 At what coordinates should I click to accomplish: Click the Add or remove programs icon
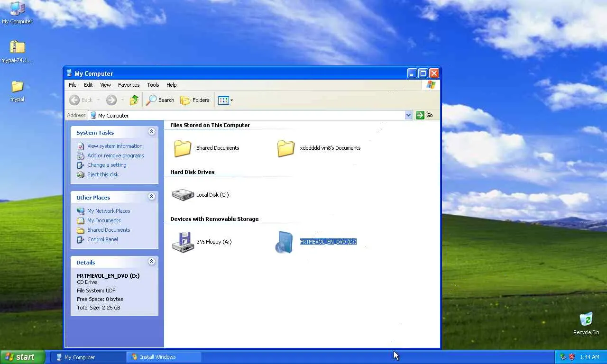tap(81, 155)
